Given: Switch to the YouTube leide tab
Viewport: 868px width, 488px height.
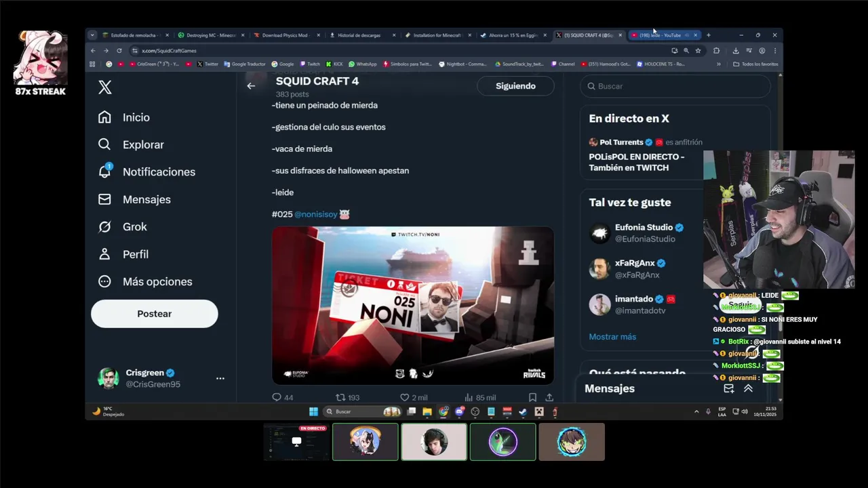Looking at the screenshot, I should pyautogui.click(x=661, y=35).
